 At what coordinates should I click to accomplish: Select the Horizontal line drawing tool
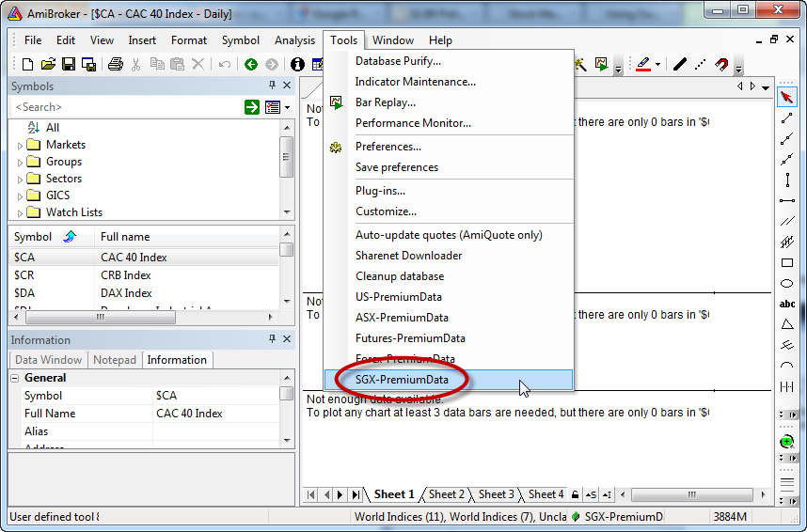tap(787, 200)
